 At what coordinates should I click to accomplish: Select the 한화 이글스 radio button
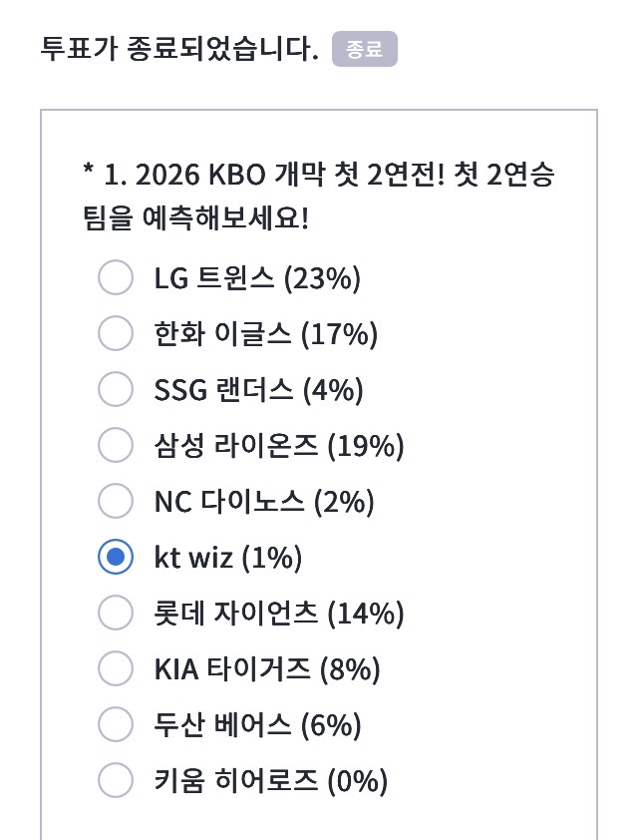coord(116,334)
